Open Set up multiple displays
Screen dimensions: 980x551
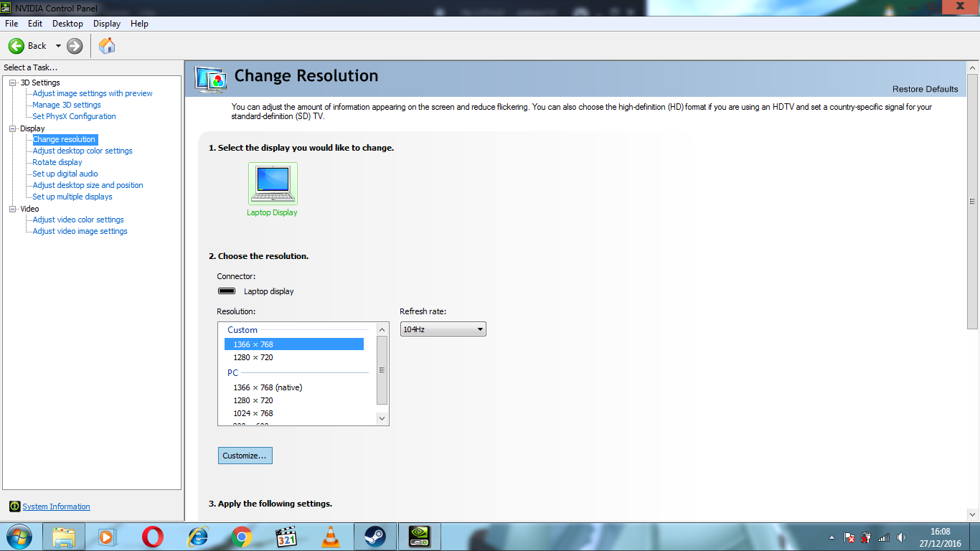pyautogui.click(x=72, y=197)
